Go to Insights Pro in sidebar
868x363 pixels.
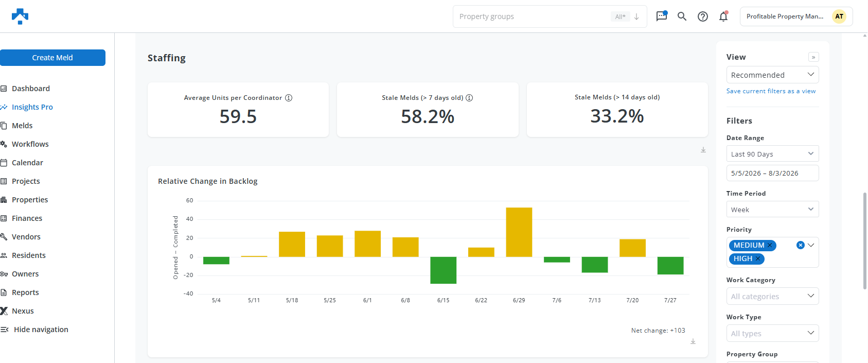[x=32, y=107]
